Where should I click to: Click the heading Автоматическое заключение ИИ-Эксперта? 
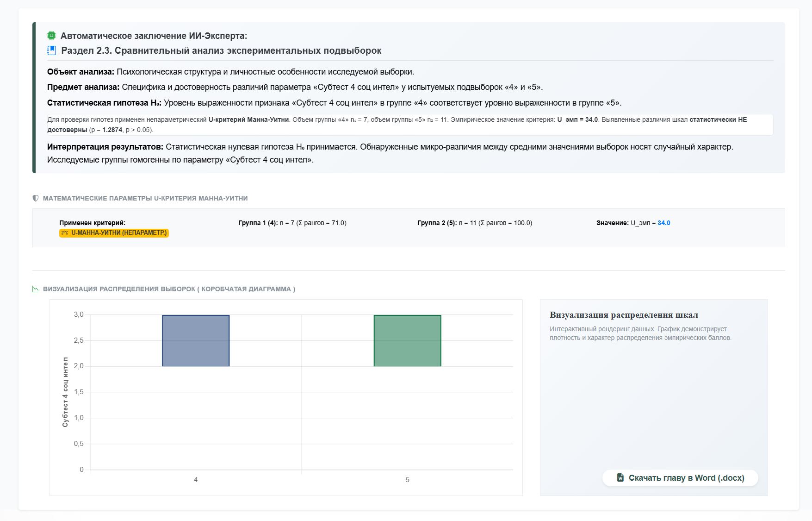pos(154,36)
